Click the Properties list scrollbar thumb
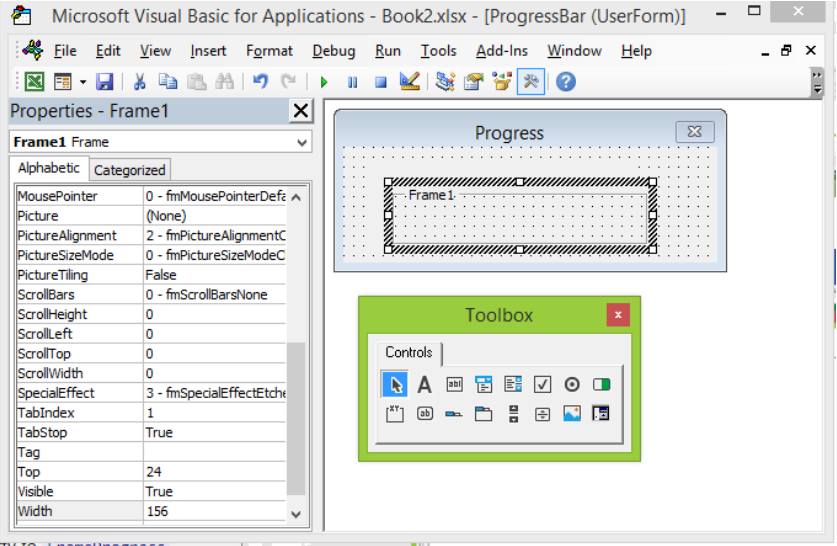This screenshot has width=837, height=546. 296,418
